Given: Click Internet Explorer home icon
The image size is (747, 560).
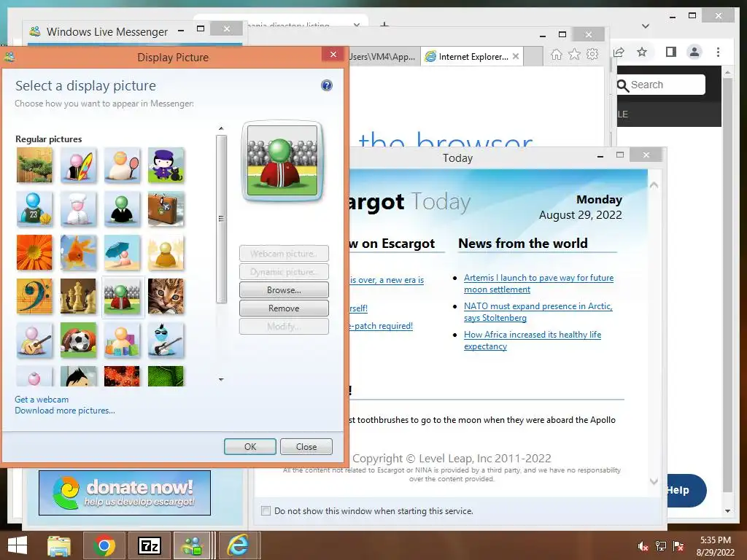Looking at the screenshot, I should pyautogui.click(x=557, y=54).
